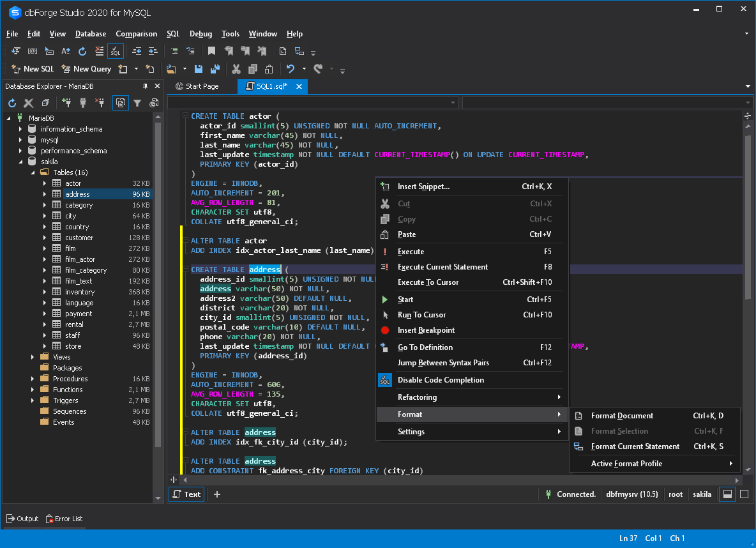Switch to the Start Page tab
756x548 pixels.
click(201, 86)
